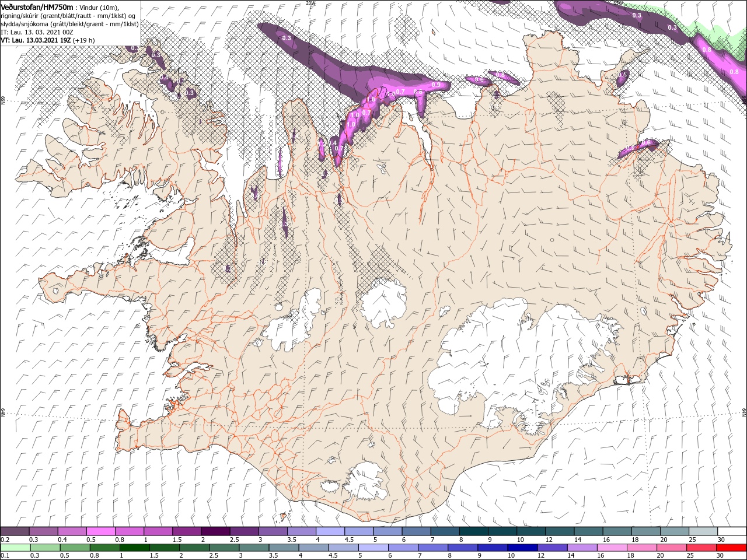747x560 pixels.
Task: Click the 20W longitude label at top
Action: (x=311, y=2)
